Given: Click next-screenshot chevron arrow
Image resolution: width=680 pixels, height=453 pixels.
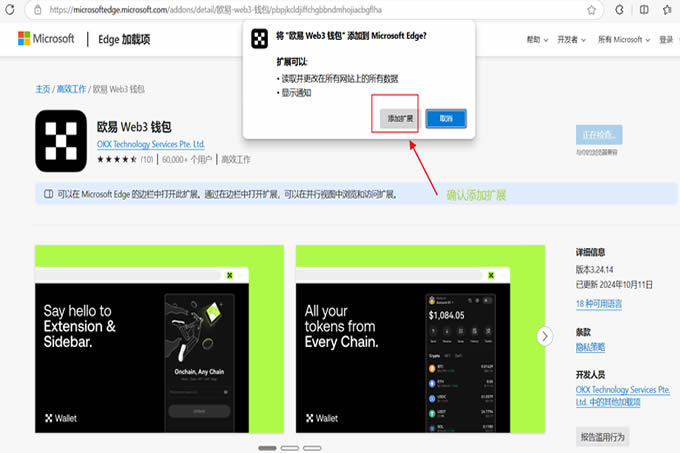Looking at the screenshot, I should [x=545, y=336].
